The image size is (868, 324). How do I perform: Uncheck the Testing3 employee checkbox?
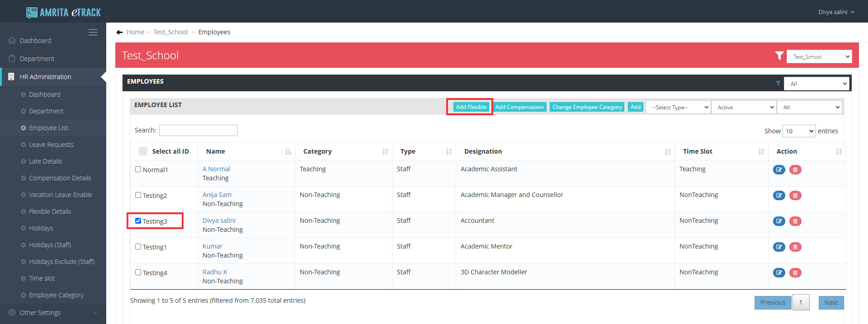[138, 221]
